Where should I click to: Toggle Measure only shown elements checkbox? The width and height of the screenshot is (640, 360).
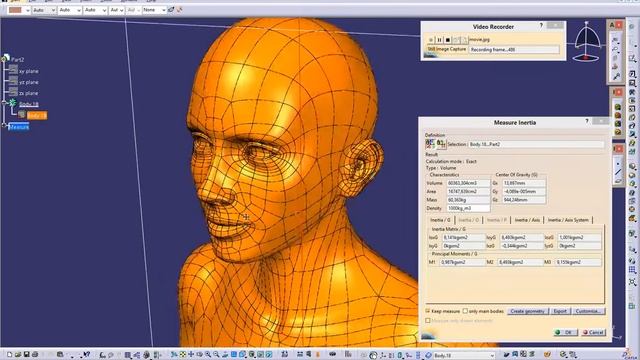pyautogui.click(x=428, y=321)
